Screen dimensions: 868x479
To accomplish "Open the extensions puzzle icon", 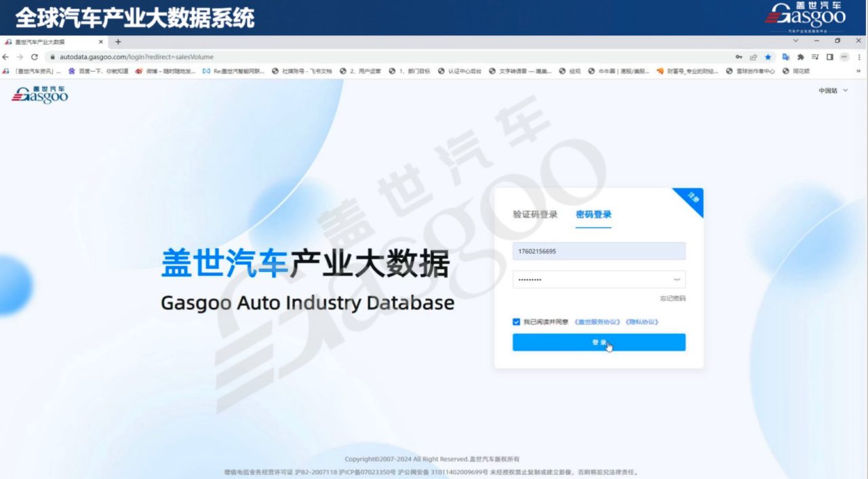I will tap(801, 57).
